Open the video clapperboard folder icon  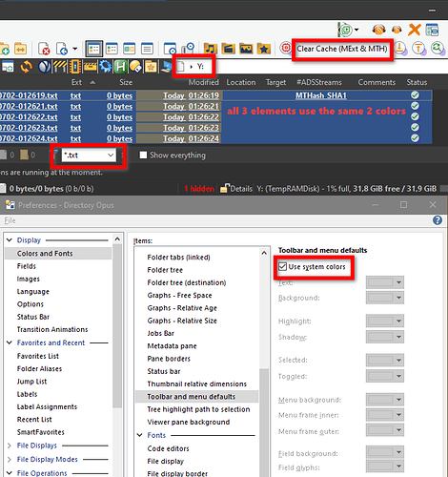coord(228,49)
